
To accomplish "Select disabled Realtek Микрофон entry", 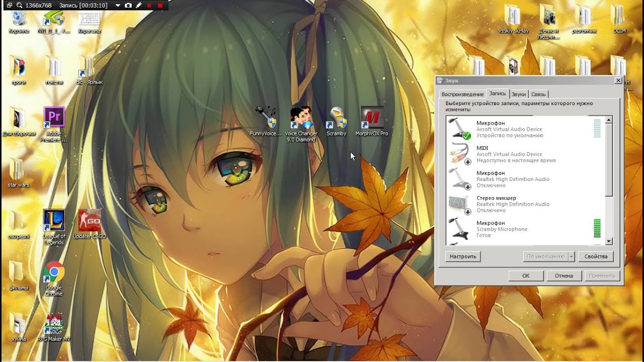I will (x=525, y=179).
